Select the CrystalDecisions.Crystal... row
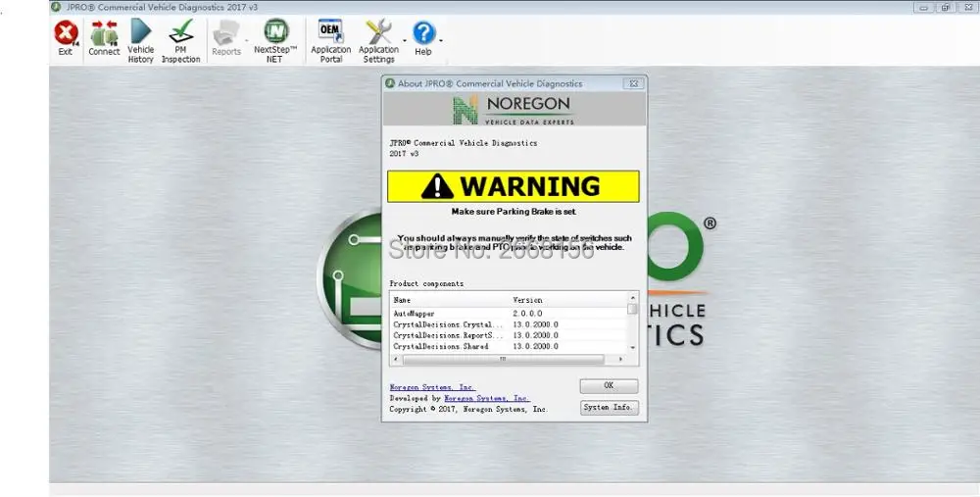The width and height of the screenshot is (980, 497). 508,324
